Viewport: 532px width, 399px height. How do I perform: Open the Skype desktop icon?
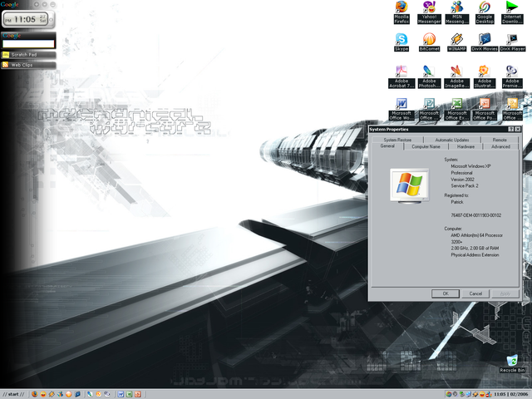tap(401, 39)
